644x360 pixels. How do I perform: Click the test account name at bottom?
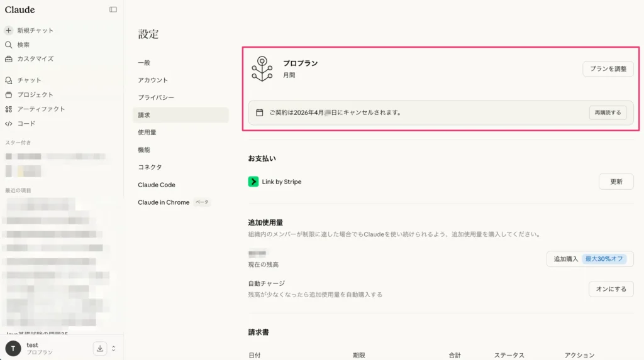pos(33,345)
